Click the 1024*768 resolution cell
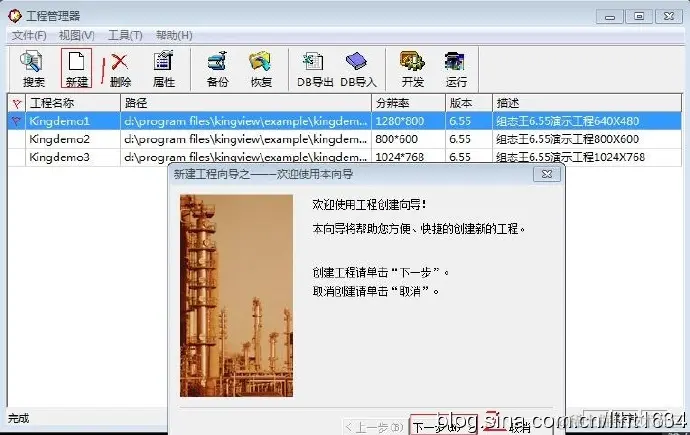Viewport: 690px width, 435px height. coord(408,157)
